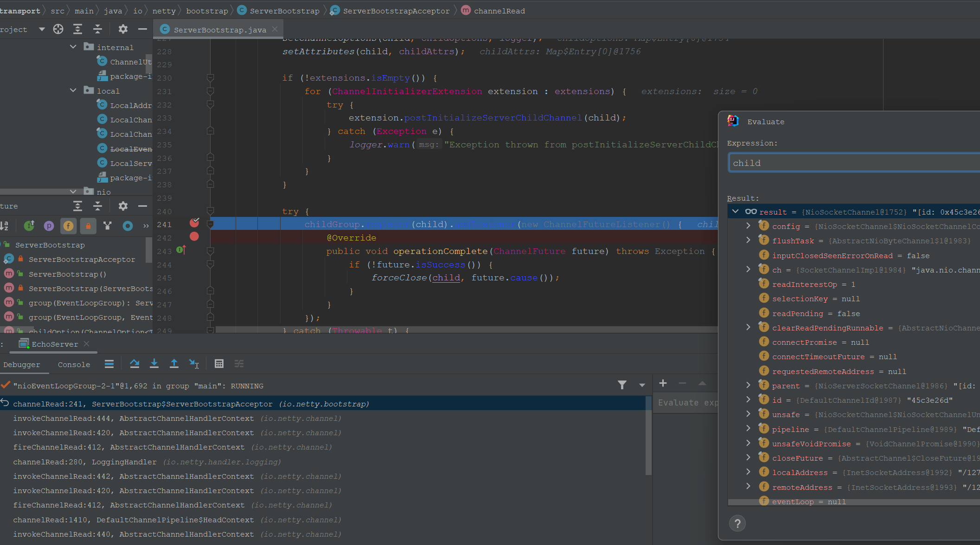Toggle Show Fields in Structure panel

(68, 226)
